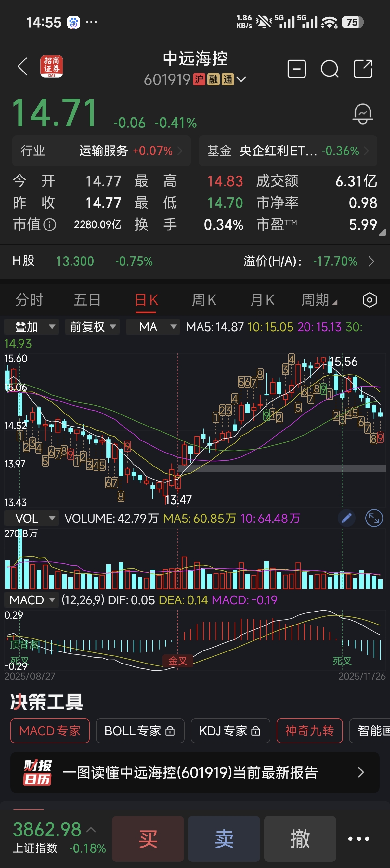Tap the 卖 sell button
390x868 pixels.
pos(224,838)
